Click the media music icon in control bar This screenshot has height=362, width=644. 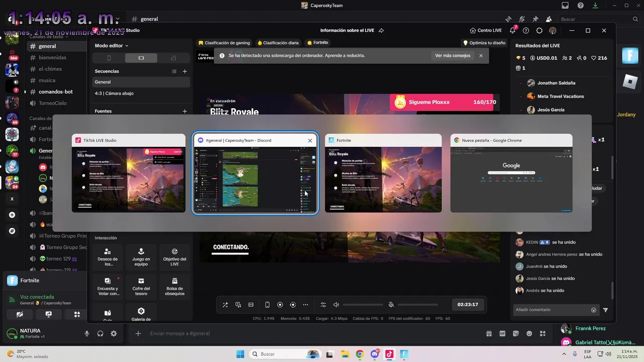point(238,305)
